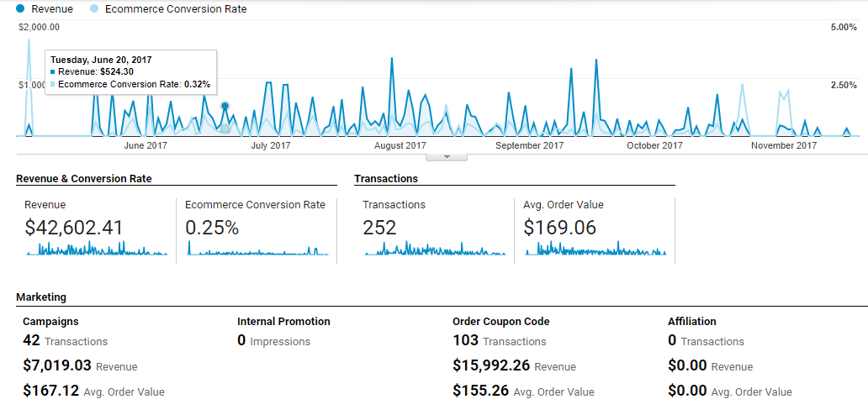Screen dimensions: 868x415
Task: Click the highlighted June 20 data point
Action: 225,106
